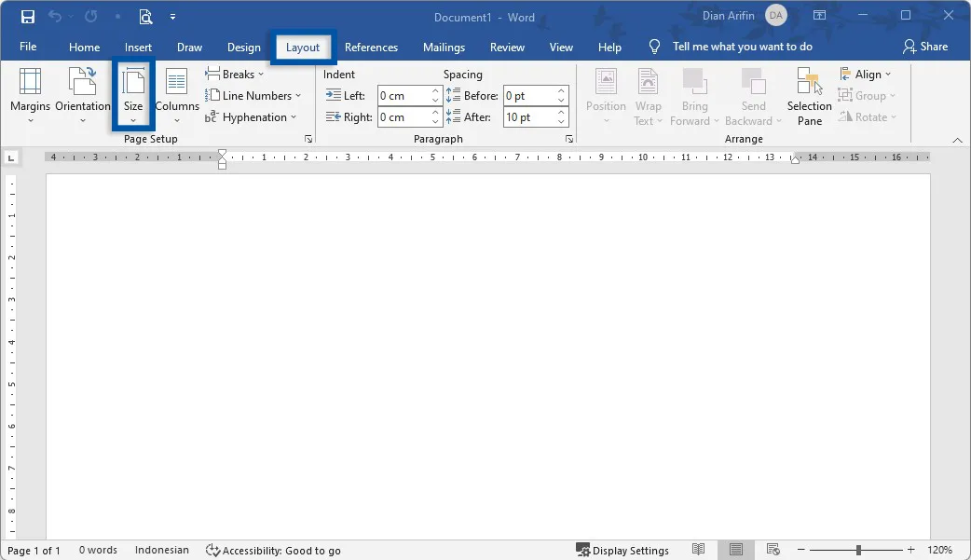Open the Mailings tab
The height and width of the screenshot is (560, 971).
pyautogui.click(x=444, y=47)
